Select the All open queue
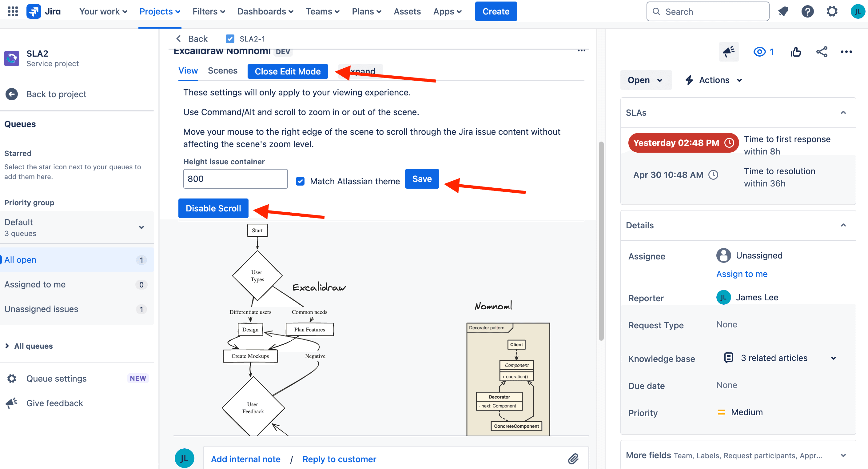The height and width of the screenshot is (469, 868). (77, 260)
